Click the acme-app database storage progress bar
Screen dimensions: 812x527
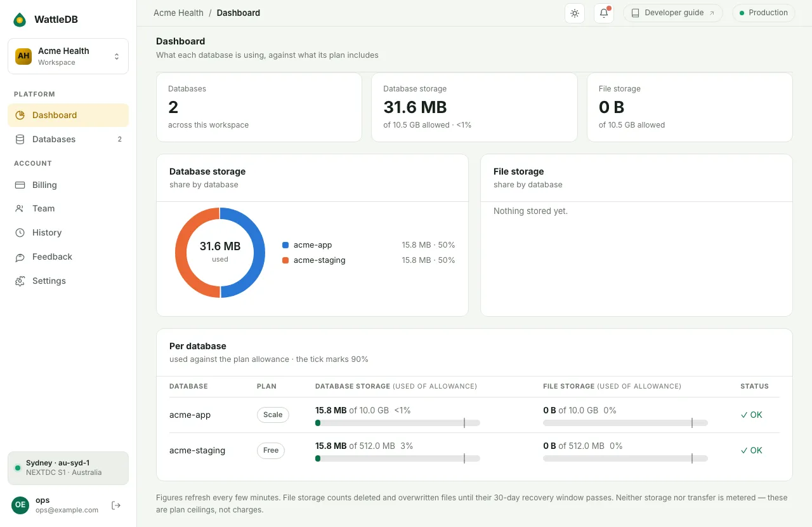[398, 423]
